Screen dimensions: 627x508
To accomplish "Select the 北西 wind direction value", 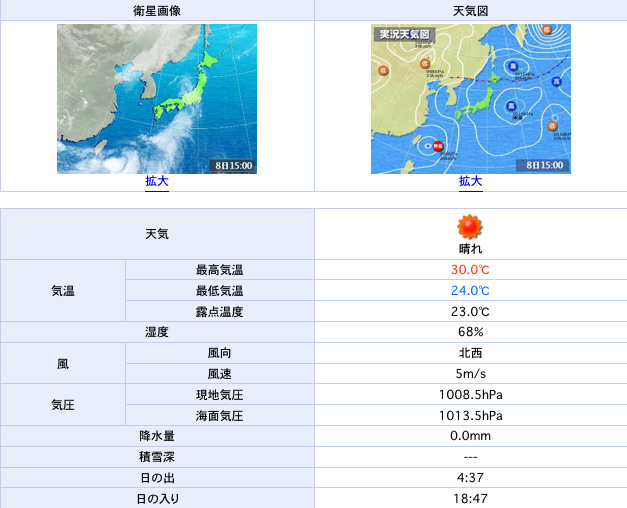I will coord(470,353).
